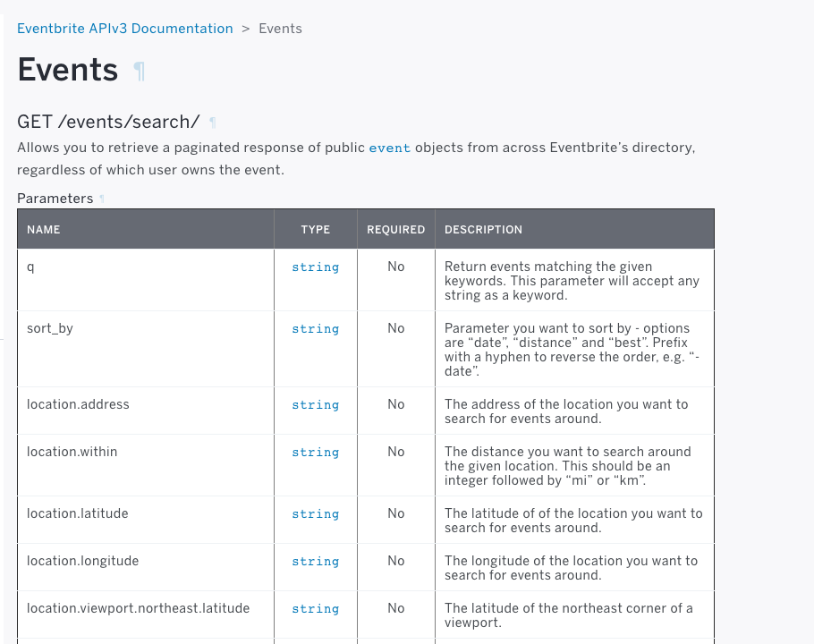This screenshot has width=814, height=644.
Task: Open the inline event object documentation link
Action: [389, 148]
